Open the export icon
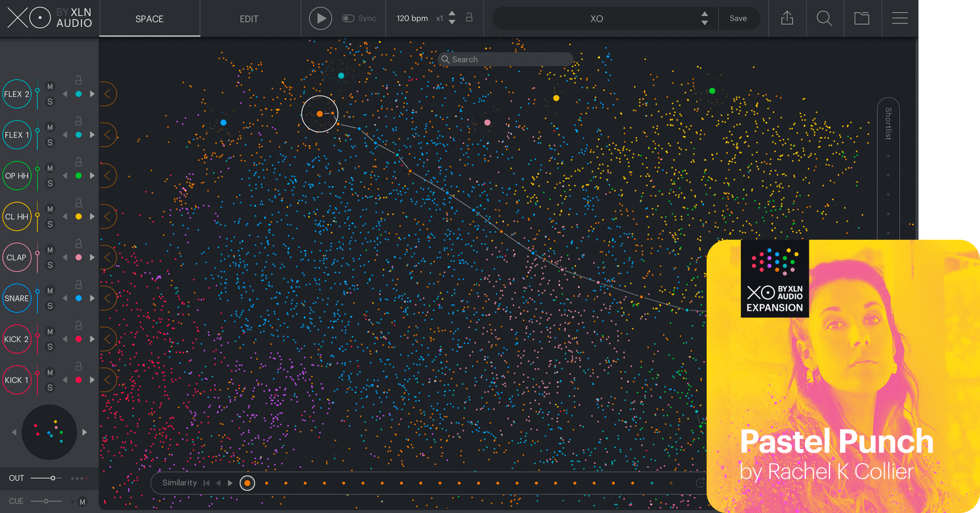The width and height of the screenshot is (980, 513). click(x=787, y=18)
